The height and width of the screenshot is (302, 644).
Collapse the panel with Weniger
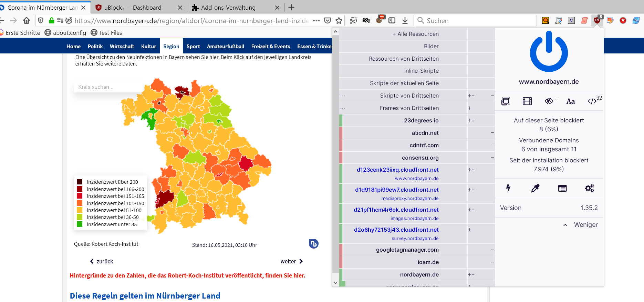click(580, 225)
